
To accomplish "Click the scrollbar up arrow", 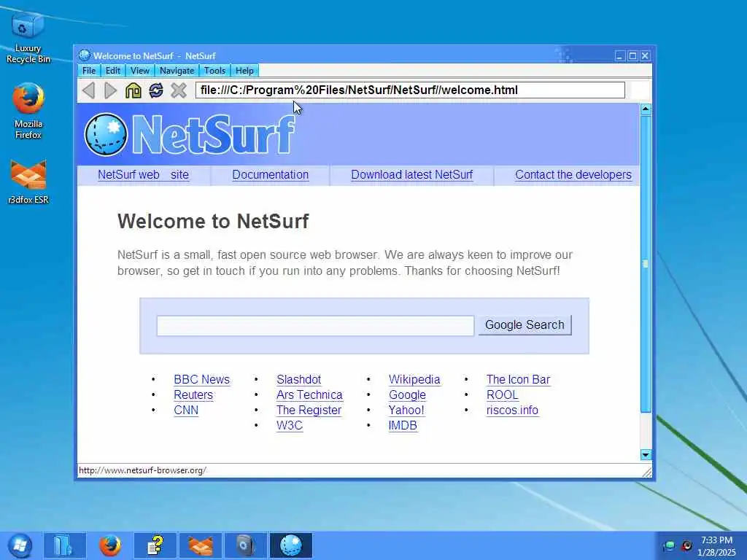I will [646, 109].
